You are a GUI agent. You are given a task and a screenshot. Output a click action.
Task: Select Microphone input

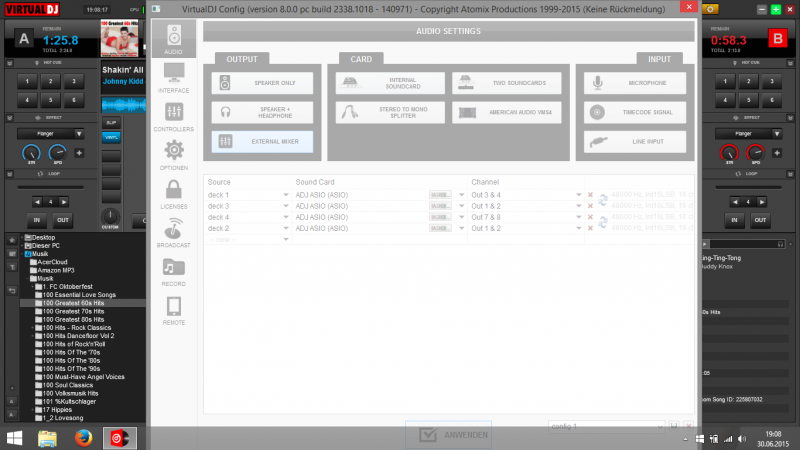point(635,83)
